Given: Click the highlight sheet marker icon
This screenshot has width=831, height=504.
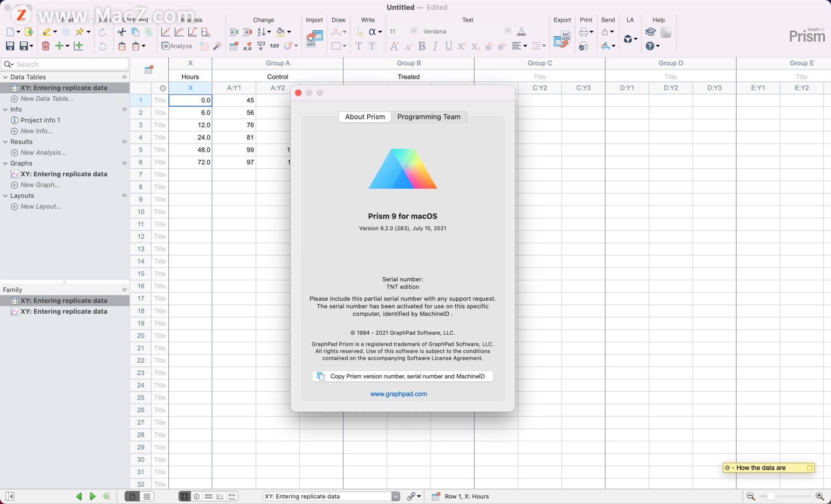Looking at the screenshot, I should [x=47, y=32].
